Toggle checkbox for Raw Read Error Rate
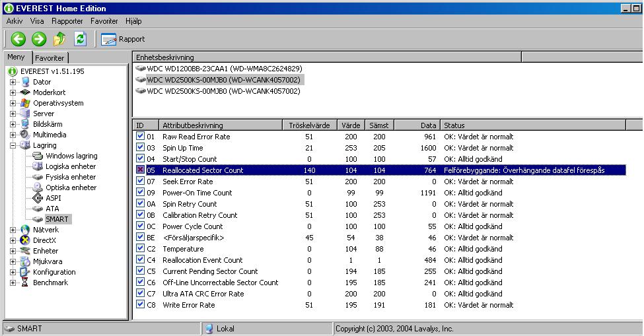Image resolution: width=644 pixels, height=336 pixels. (141, 136)
